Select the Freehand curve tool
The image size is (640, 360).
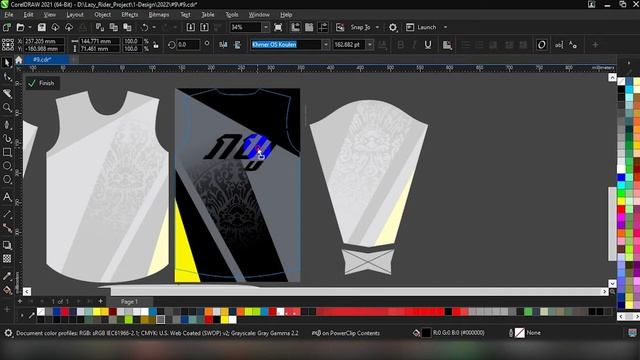(7, 124)
